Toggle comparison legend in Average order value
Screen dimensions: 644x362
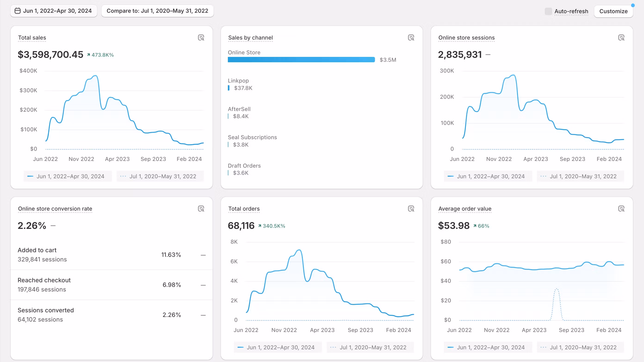coord(580,347)
